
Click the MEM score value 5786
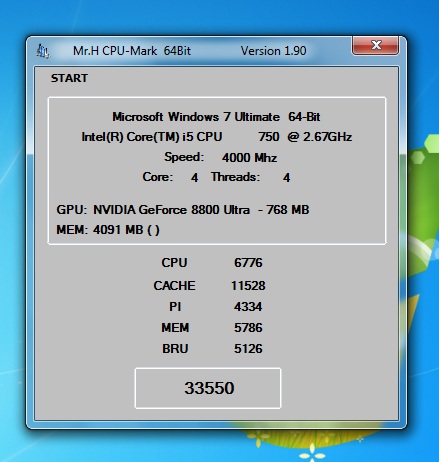[x=248, y=328]
